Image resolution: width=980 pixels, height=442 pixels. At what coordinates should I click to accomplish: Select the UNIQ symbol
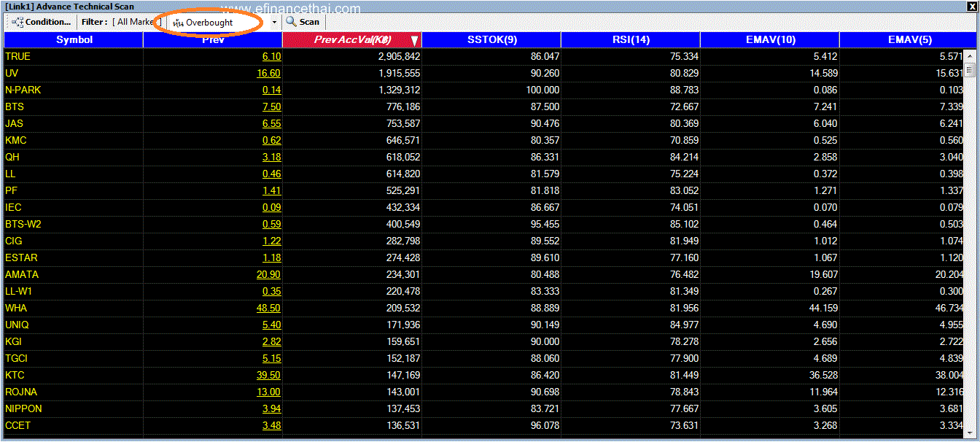[x=17, y=325]
